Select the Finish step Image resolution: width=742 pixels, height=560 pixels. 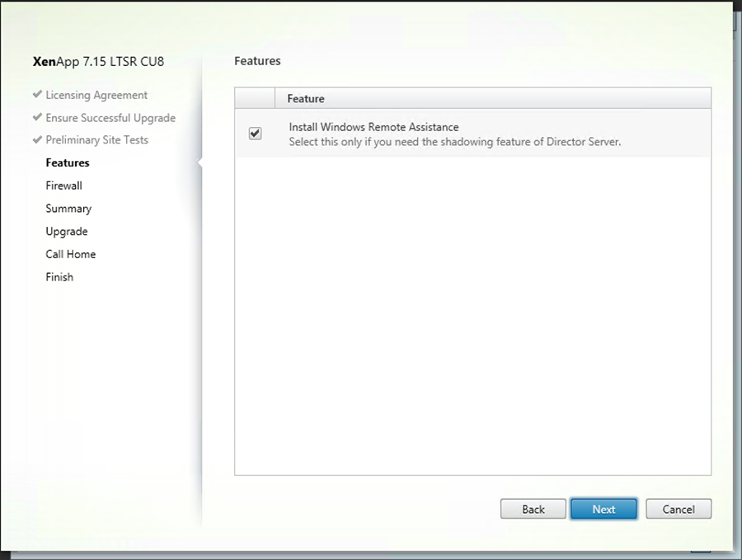click(59, 277)
